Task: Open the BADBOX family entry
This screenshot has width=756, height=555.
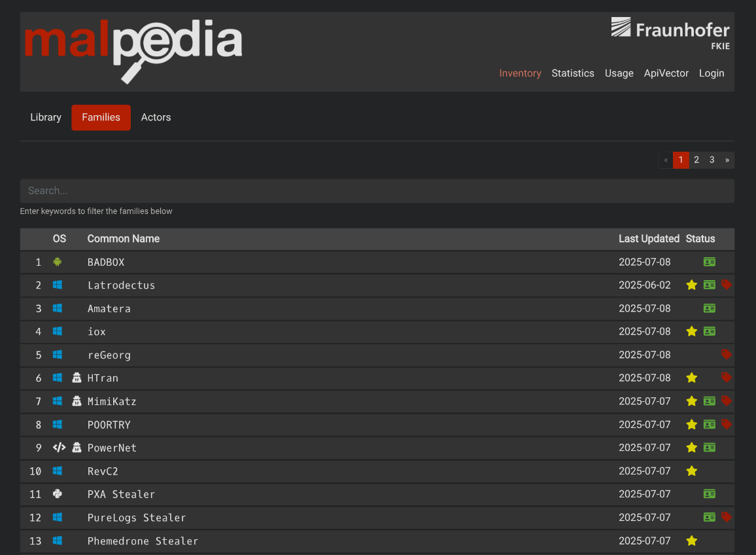Action: (105, 262)
